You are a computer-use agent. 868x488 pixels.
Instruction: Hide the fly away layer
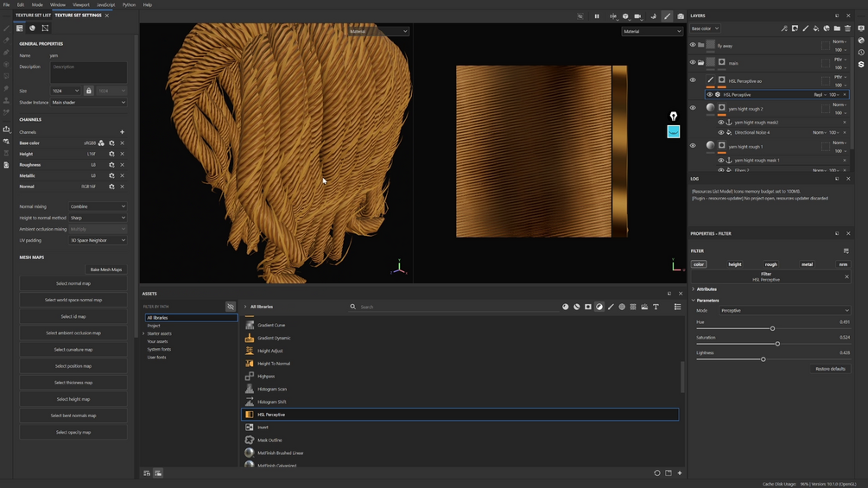[x=693, y=45]
